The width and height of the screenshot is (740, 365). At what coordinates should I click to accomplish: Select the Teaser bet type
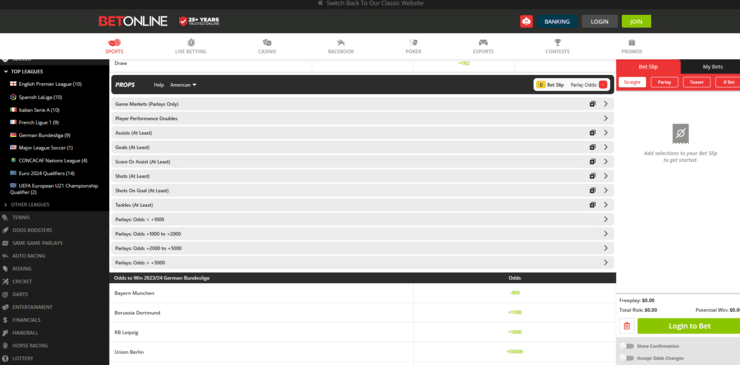pyautogui.click(x=697, y=82)
